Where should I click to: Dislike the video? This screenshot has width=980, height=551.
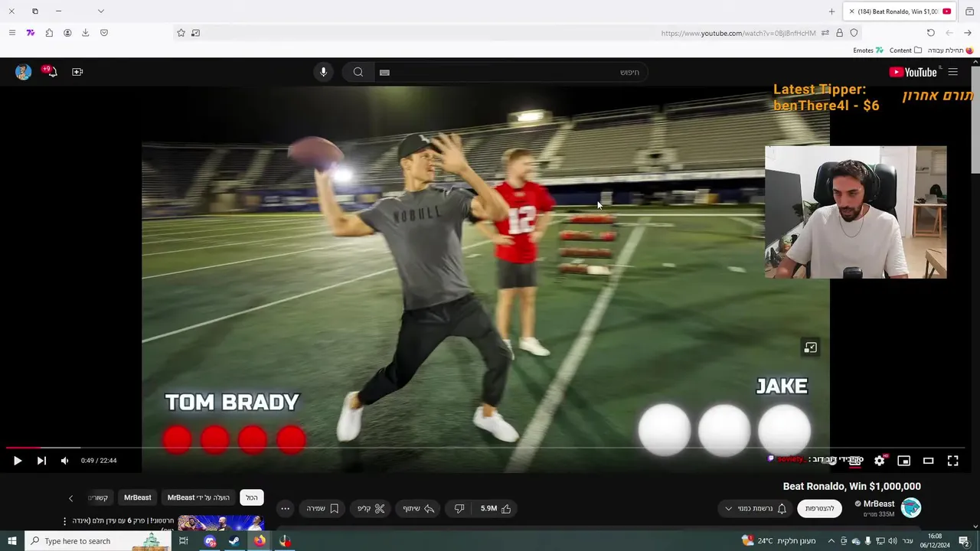[459, 508]
